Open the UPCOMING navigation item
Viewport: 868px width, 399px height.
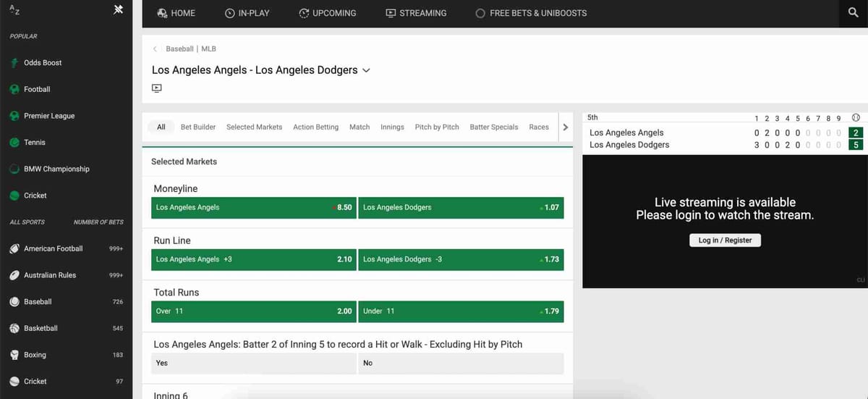[x=328, y=13]
